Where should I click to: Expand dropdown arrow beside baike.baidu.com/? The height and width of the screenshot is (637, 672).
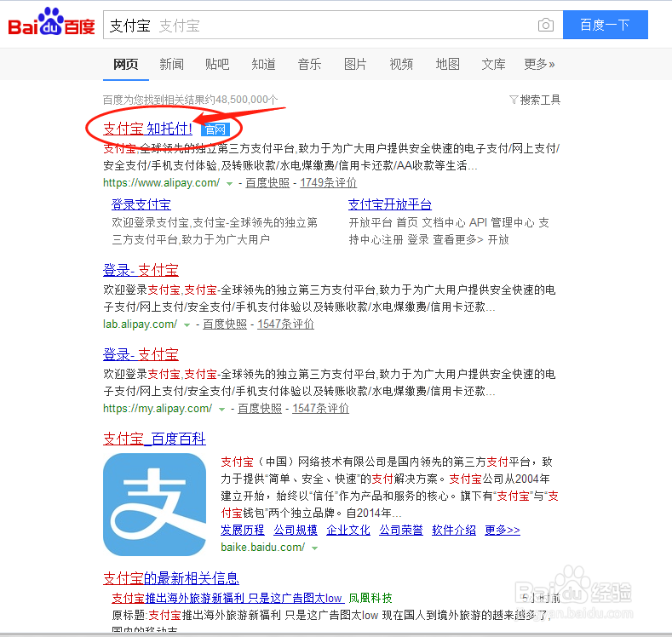click(315, 548)
